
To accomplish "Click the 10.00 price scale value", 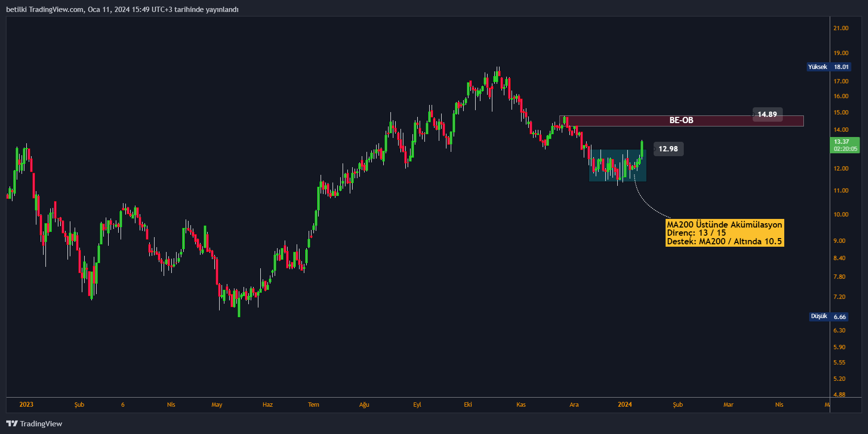I will (841, 215).
